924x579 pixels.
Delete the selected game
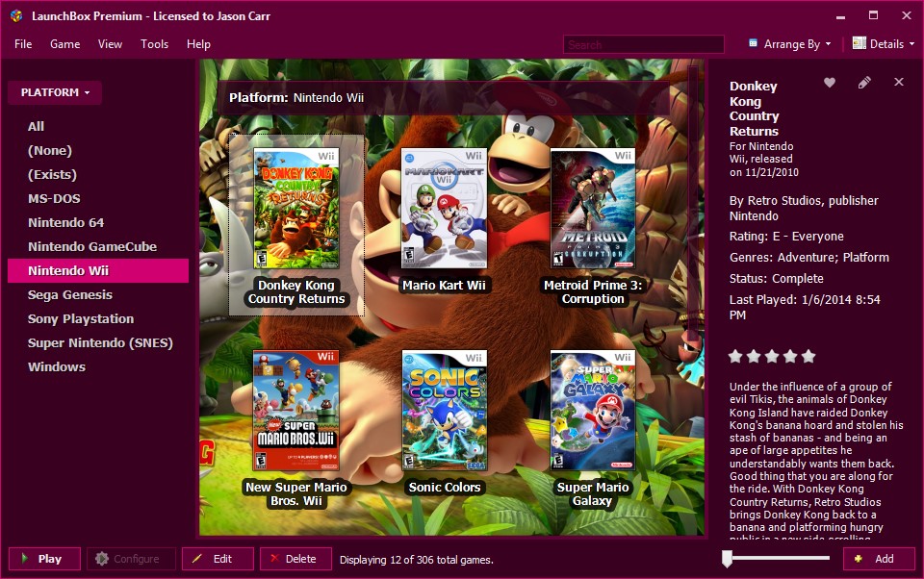click(x=295, y=559)
